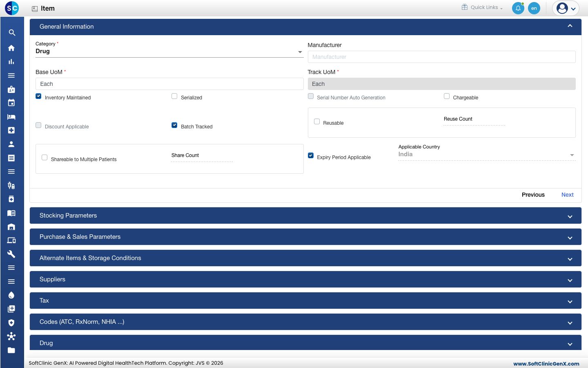Screen dimensions: 588x368
Task: Open the add-to-library plus icon
Action: coord(11,309)
